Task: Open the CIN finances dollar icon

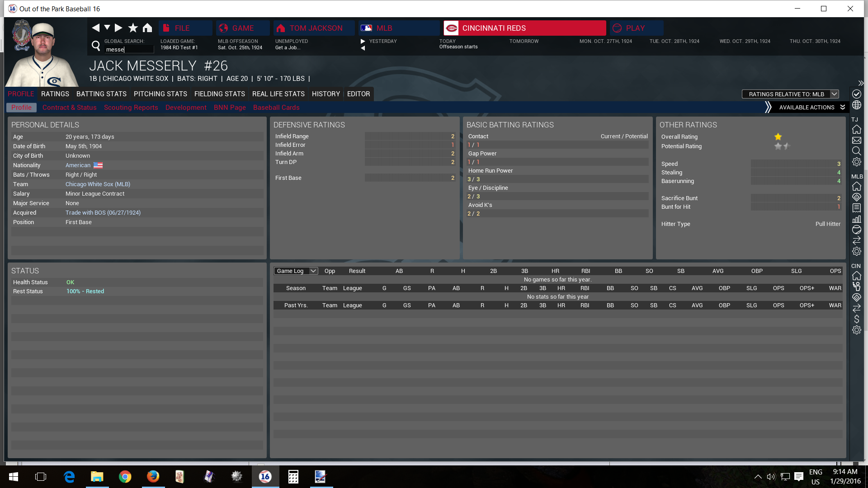Action: 857,319
